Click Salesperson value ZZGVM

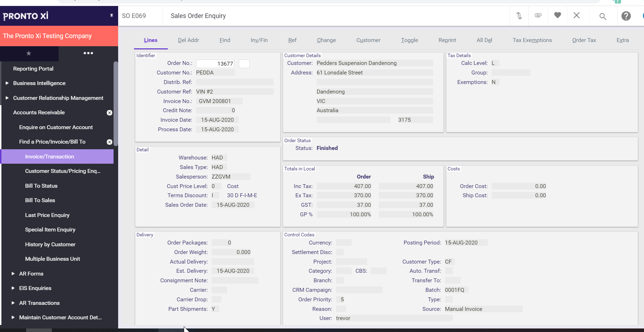point(221,177)
